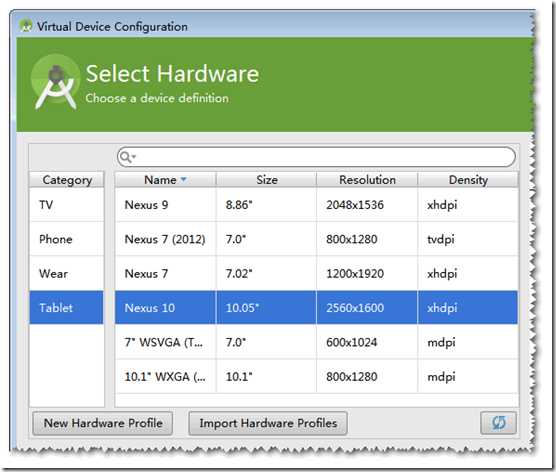This screenshot has width=556, height=472.
Task: Select the Nexus 7 device with 7.02" size
Action: 317,273
